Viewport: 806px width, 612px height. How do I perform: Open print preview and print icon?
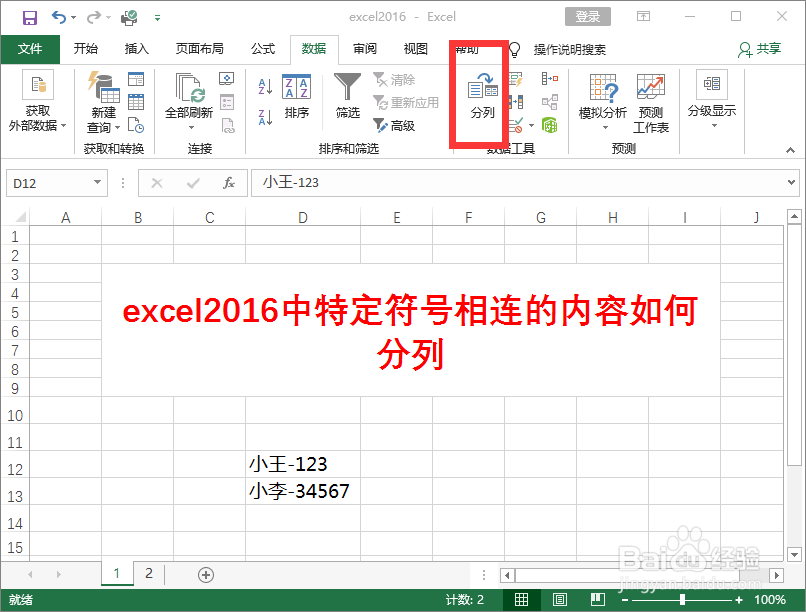tap(129, 17)
